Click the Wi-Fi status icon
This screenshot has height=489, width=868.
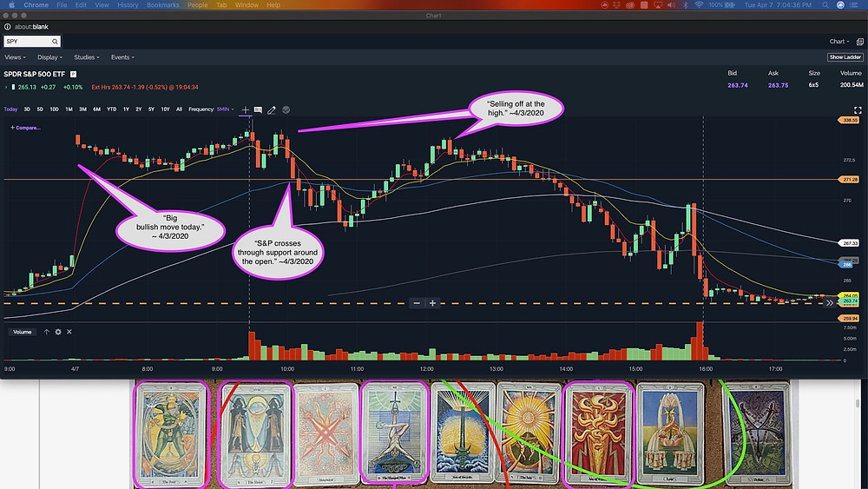[x=699, y=5]
